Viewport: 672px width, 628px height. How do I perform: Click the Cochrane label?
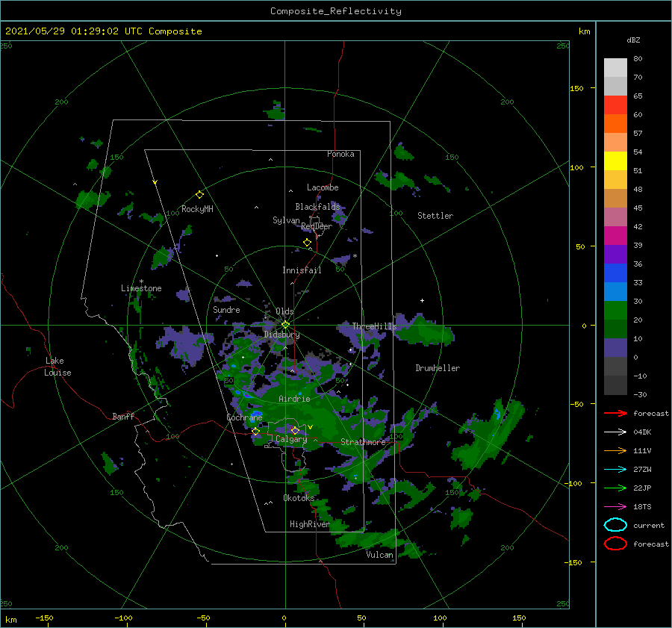(244, 417)
